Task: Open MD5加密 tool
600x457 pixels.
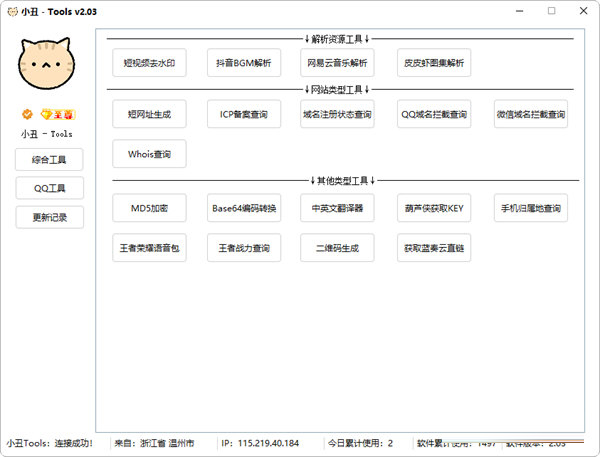Action: pos(149,208)
